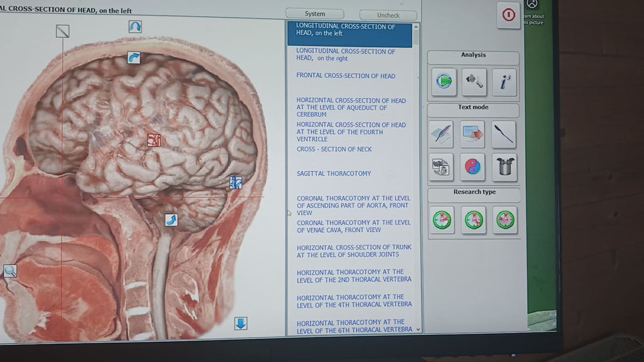
Task: Click the blue down arrow on anatomy image
Action: coord(241,324)
